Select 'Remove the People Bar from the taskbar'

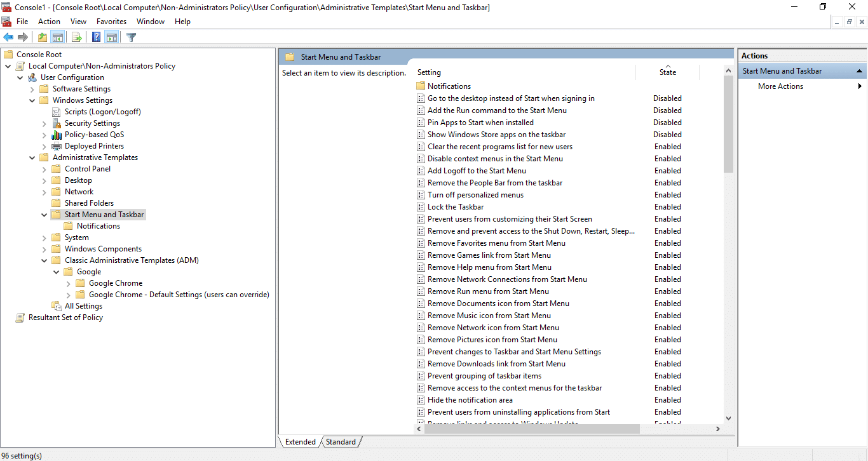point(495,183)
